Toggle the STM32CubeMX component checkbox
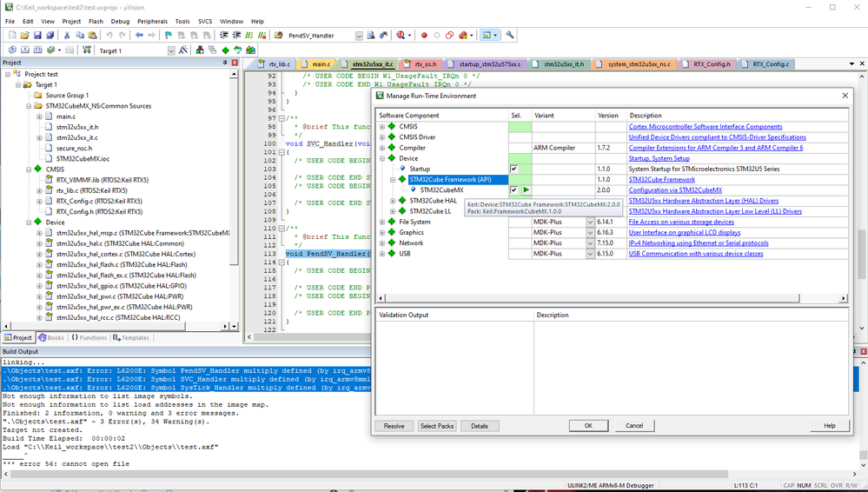 click(514, 190)
